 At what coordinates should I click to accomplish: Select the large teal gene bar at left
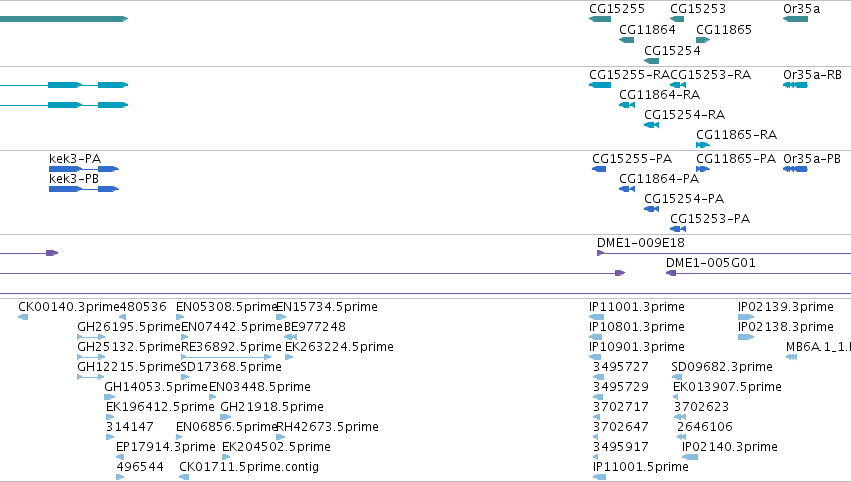(64, 19)
